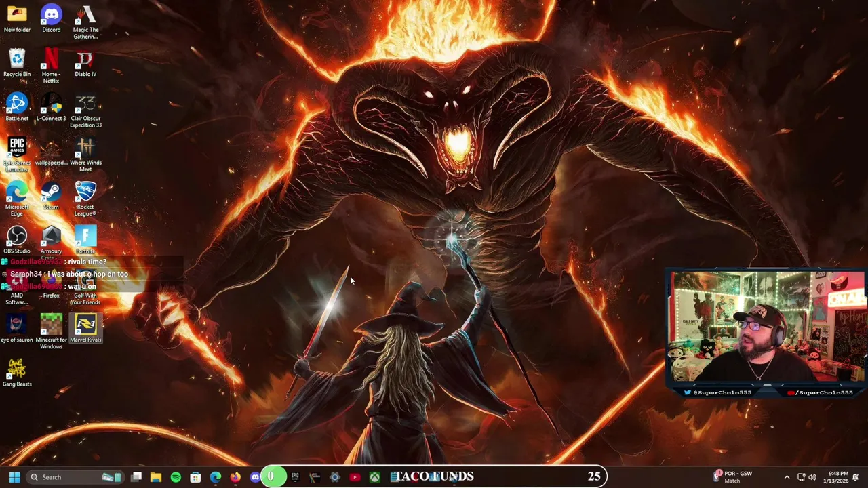Select the L-Connect 3 shortcut
Screen dimensions: 868x488
pos(51,107)
